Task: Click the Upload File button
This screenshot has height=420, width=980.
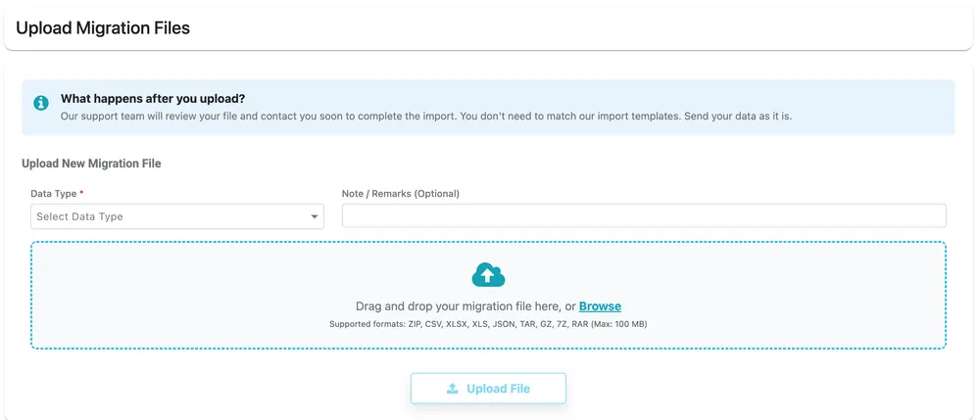Action: pos(488,388)
